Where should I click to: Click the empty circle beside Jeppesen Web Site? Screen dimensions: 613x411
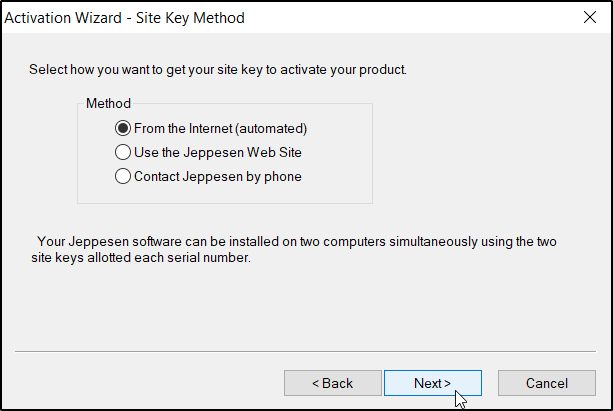point(123,153)
